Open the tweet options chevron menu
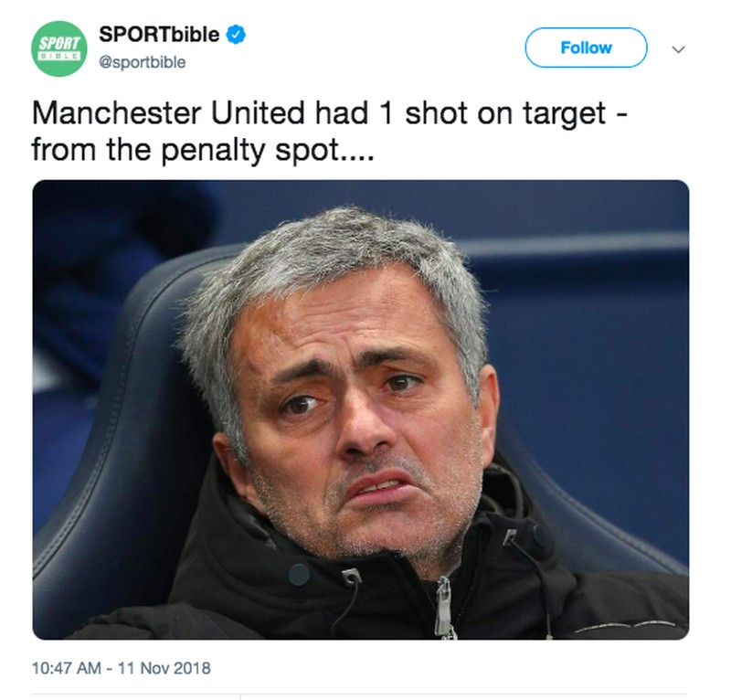 point(677,49)
